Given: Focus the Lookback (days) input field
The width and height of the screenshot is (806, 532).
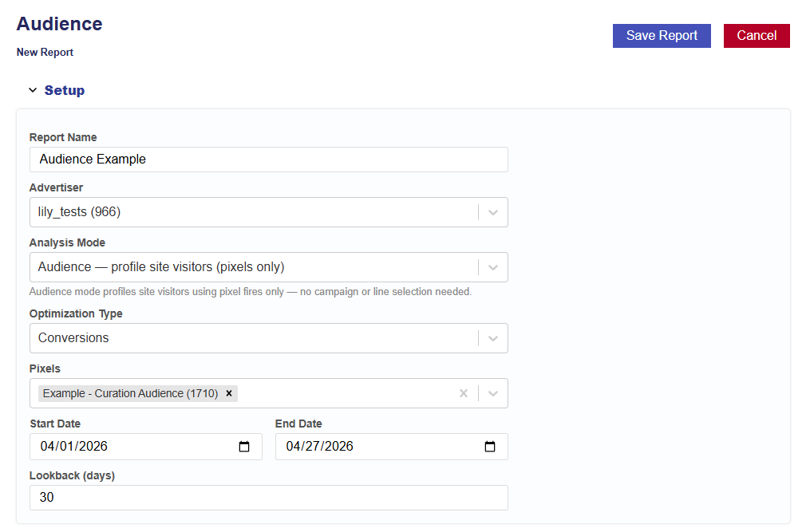Looking at the screenshot, I should coord(268,498).
